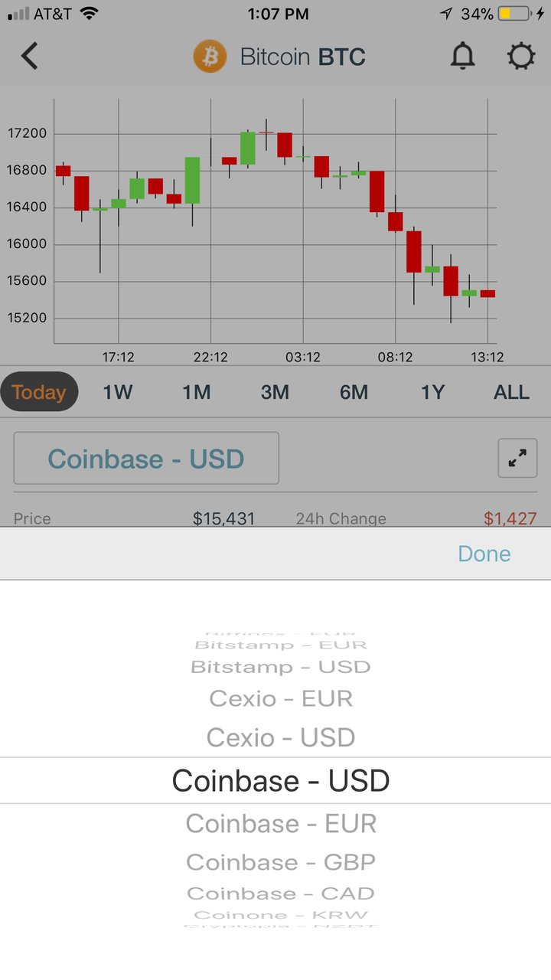Select the 1Y chart range
Screen dimensions: 551x980
tap(432, 392)
